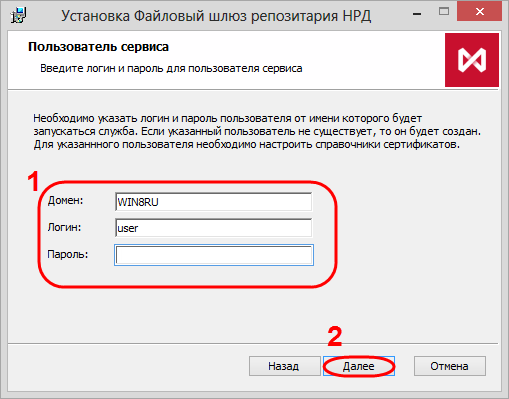509x399 pixels.
Task: Click the heading Пользователь сервиса
Action: coord(98,47)
